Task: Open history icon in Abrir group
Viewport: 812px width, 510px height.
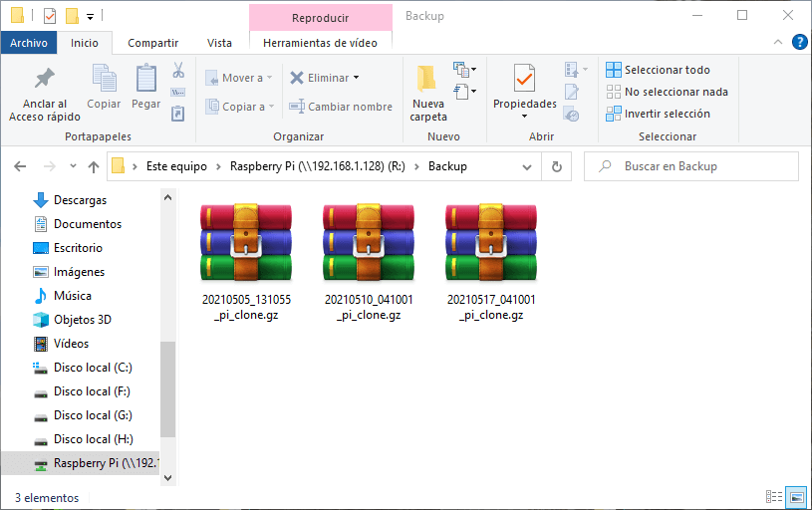Action: click(572, 114)
